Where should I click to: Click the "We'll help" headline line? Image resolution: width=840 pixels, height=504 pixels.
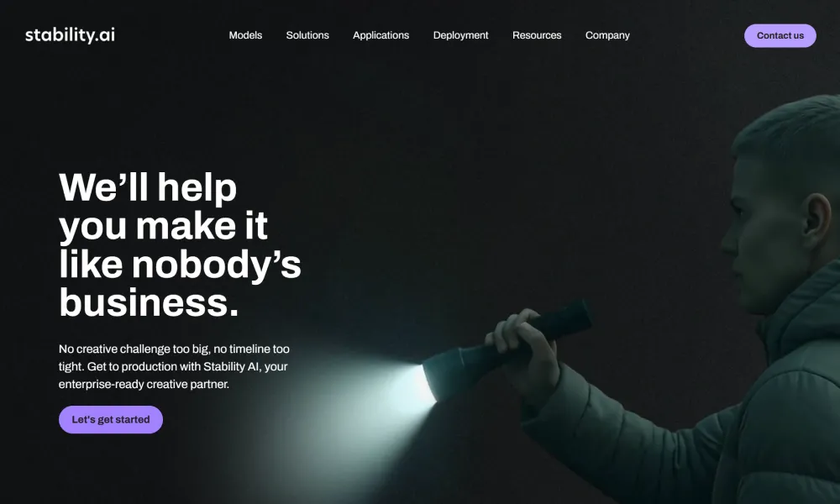148,187
